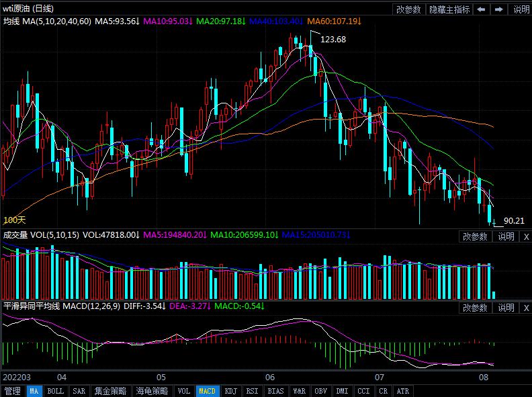Screen dimensions: 532x397
Task: Click the 100天 period label
Action: point(13,220)
